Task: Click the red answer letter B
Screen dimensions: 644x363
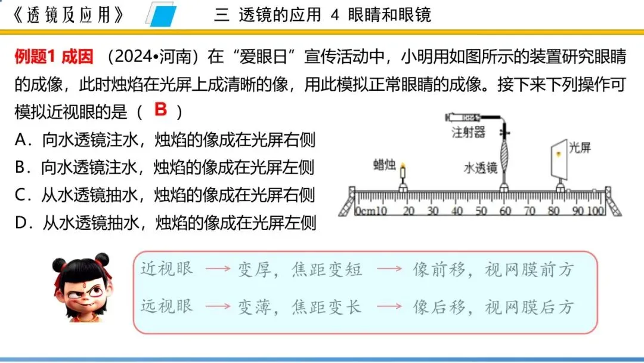Action: [x=160, y=109]
